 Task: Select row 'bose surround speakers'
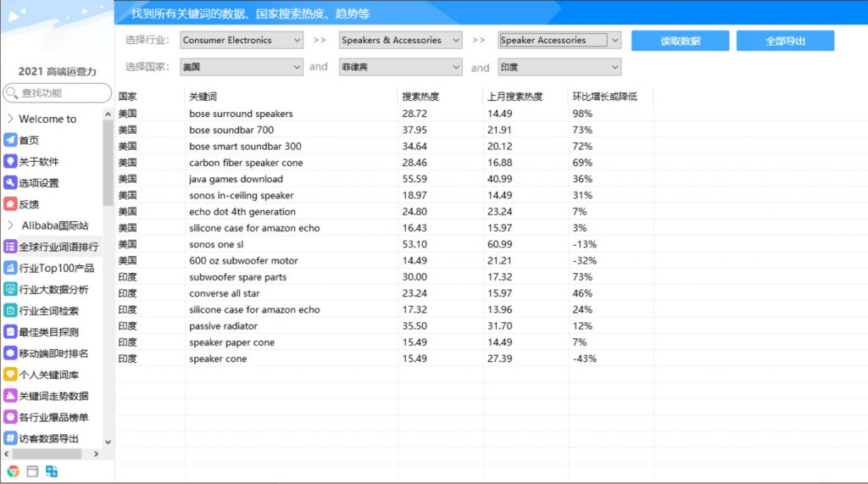click(x=385, y=114)
